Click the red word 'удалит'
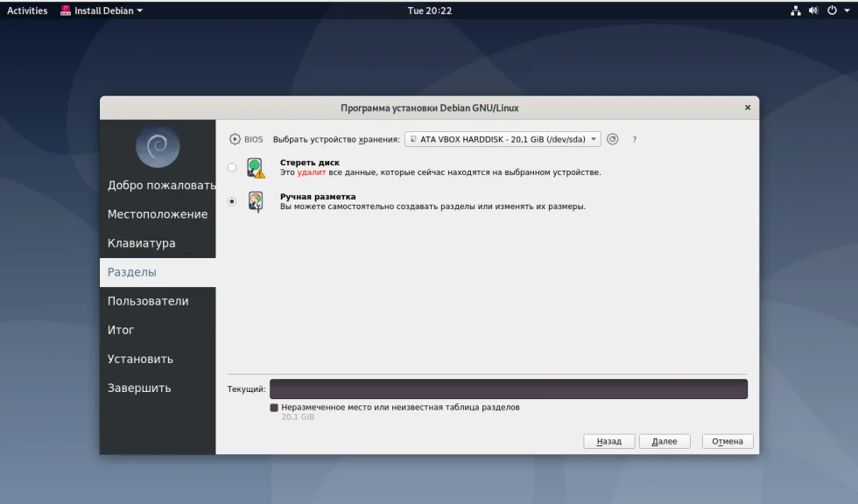Screen dimensions: 858x504 pyautogui.click(x=312, y=172)
